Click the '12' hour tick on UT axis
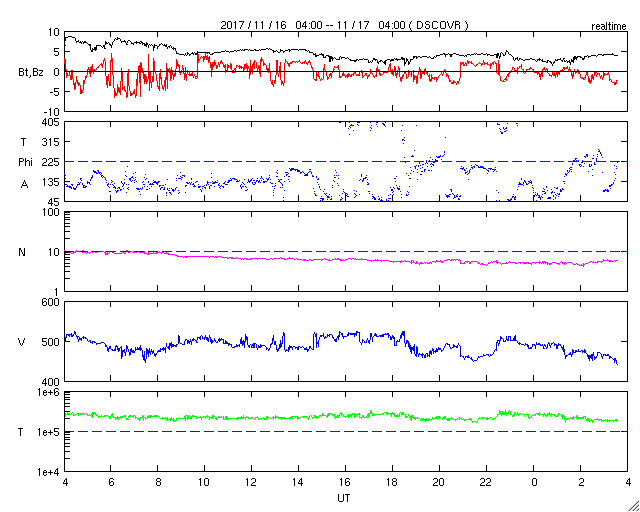This screenshot has width=640, height=512. (x=251, y=483)
